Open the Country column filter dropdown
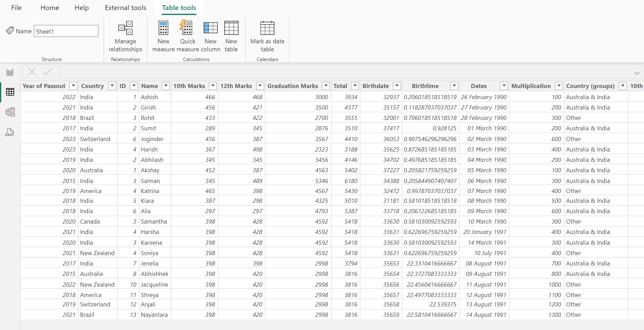The image size is (644, 330). point(112,86)
